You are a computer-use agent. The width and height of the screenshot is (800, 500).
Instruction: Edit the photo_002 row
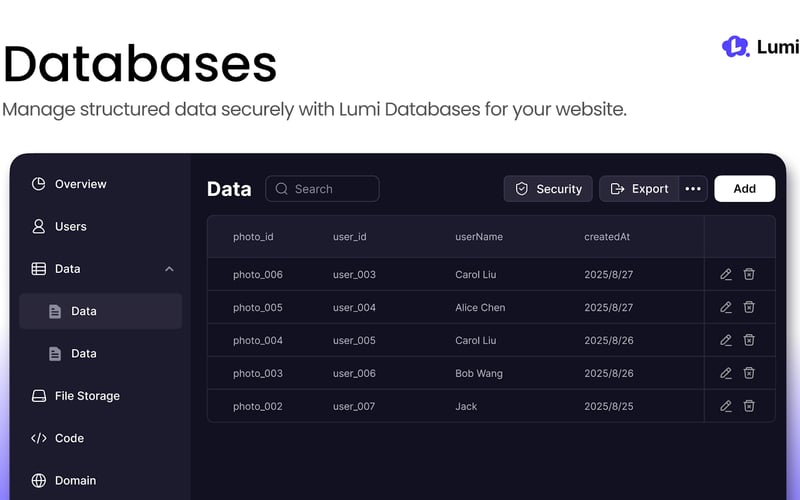click(x=726, y=406)
